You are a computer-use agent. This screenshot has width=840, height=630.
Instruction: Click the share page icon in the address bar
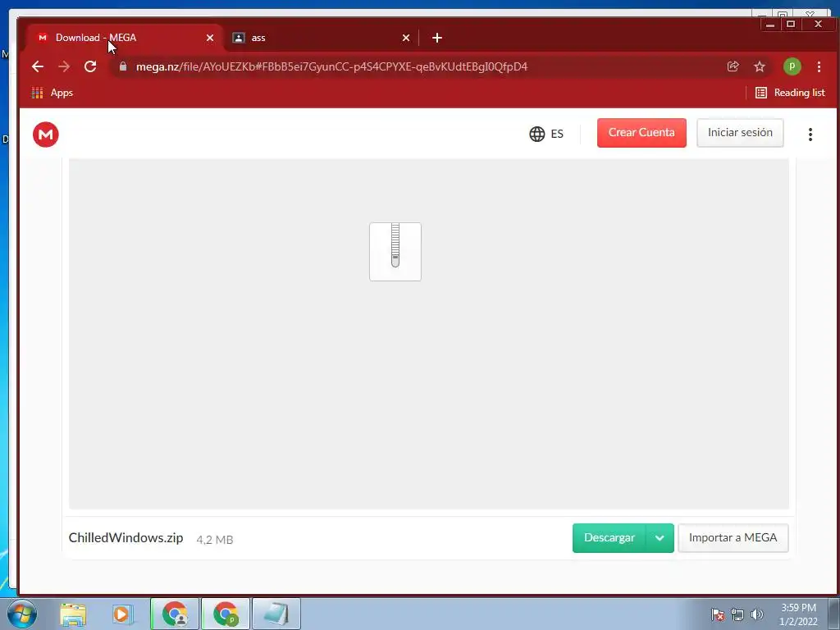coord(733,66)
